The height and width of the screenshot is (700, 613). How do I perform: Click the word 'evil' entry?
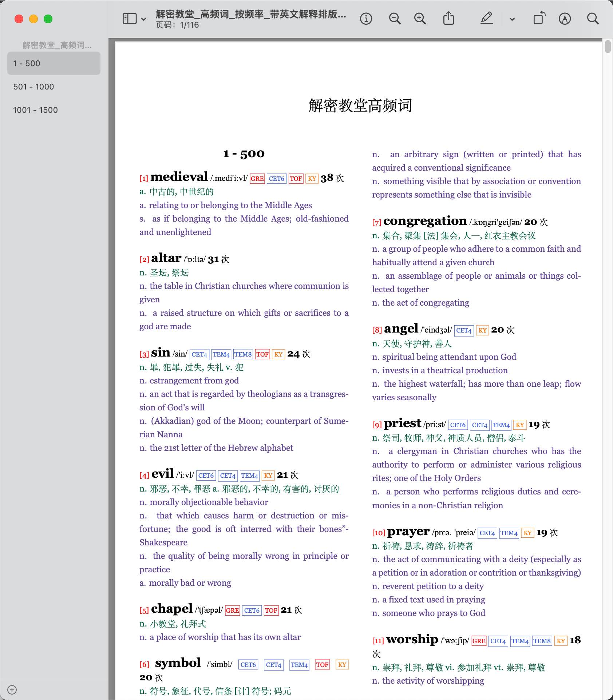162,474
